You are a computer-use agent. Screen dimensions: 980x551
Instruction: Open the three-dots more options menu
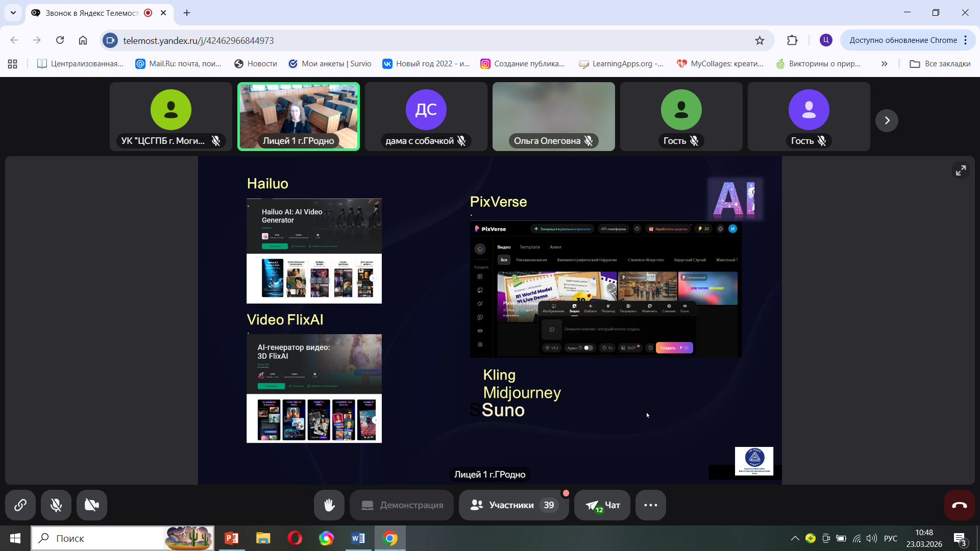pyautogui.click(x=650, y=505)
